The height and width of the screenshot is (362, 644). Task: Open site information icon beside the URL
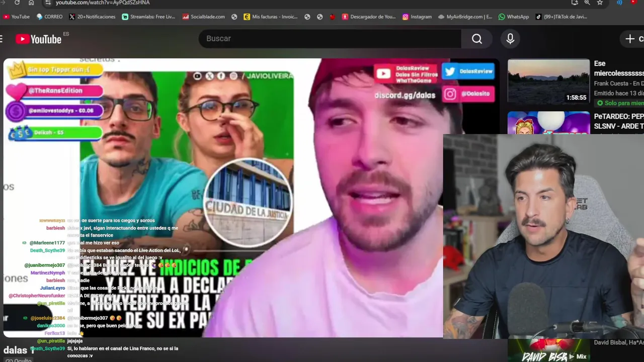[48, 3]
